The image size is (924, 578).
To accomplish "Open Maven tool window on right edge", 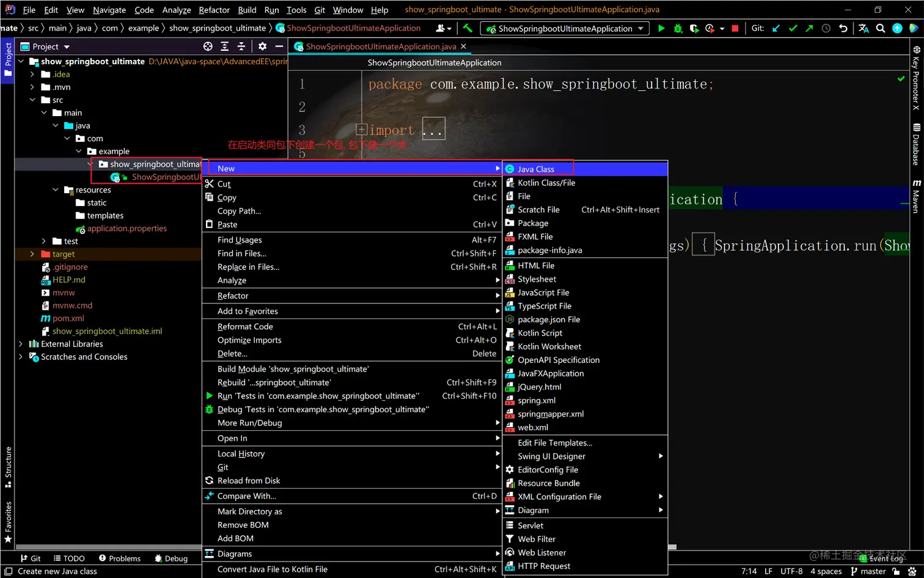I will 916,196.
